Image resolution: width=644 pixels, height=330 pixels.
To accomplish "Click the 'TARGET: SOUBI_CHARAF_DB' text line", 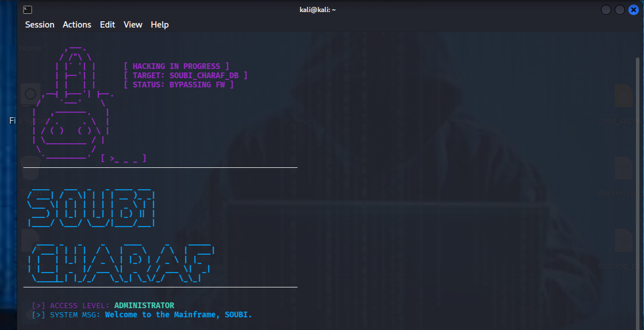I will pos(185,75).
